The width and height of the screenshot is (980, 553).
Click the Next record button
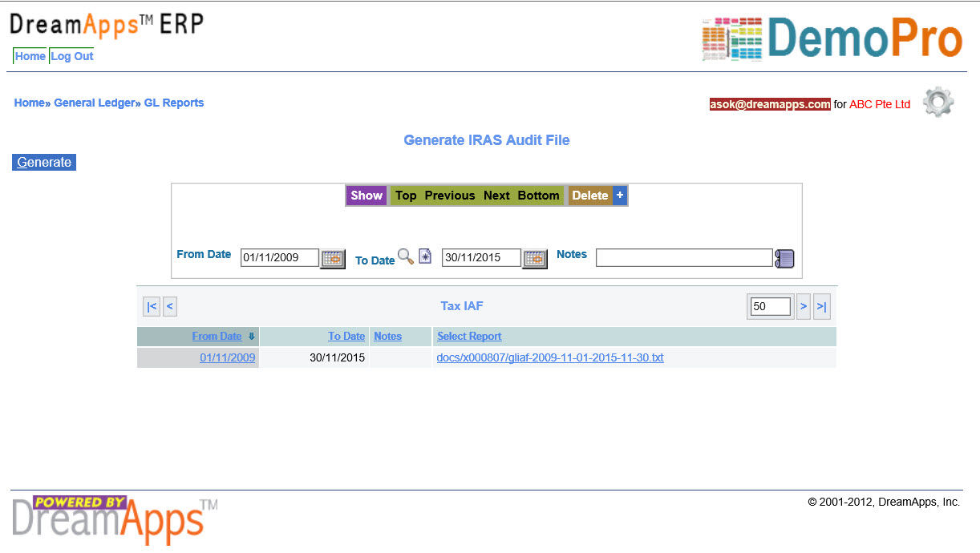click(x=496, y=196)
